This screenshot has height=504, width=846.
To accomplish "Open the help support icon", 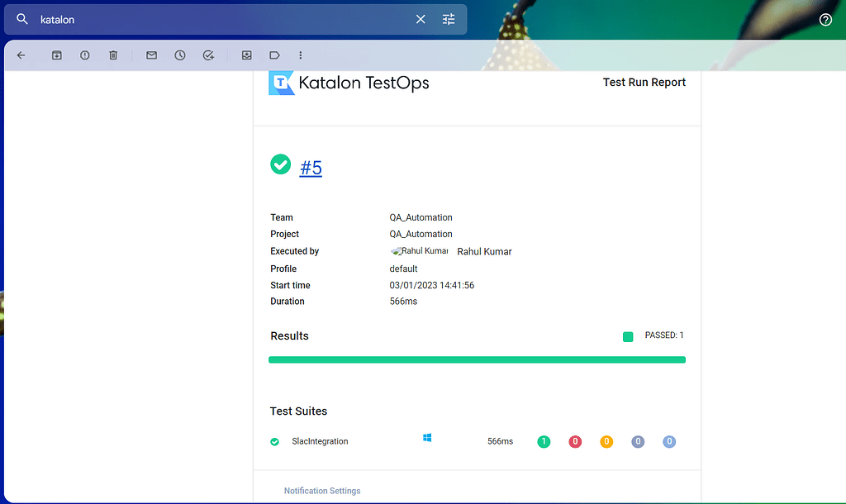I will coord(825,20).
